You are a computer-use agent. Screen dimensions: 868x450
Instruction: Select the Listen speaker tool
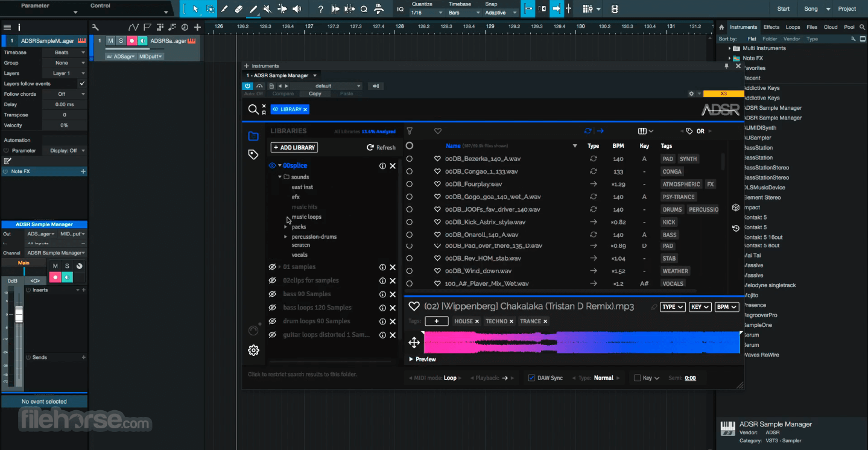tap(297, 9)
